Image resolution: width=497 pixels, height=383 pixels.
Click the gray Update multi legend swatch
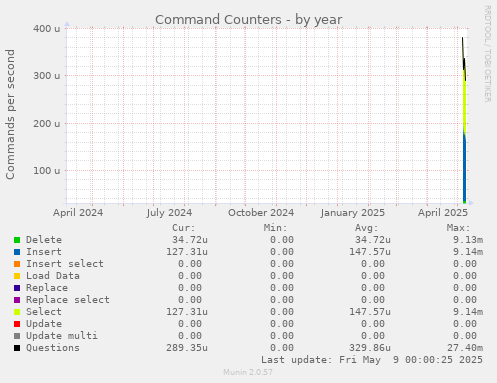(17, 336)
